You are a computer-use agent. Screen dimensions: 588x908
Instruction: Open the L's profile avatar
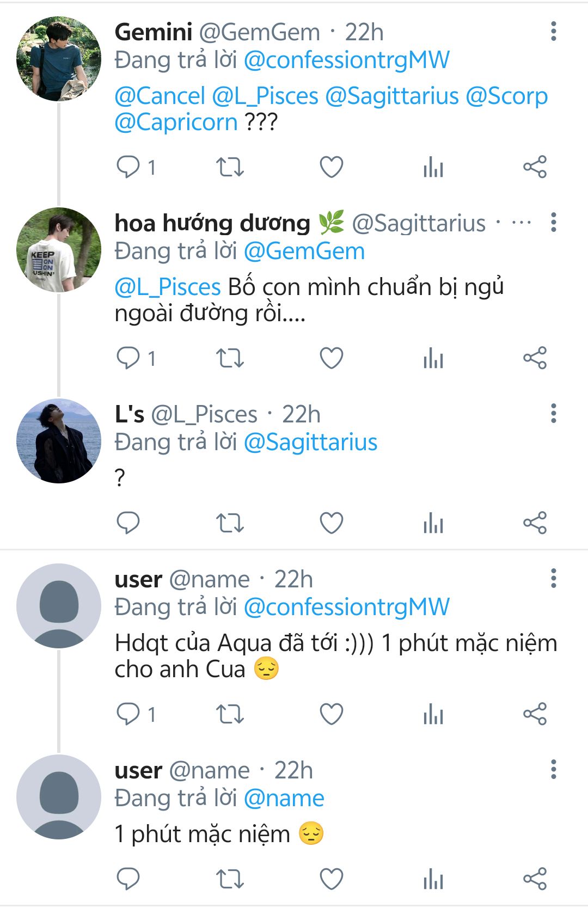[59, 441]
